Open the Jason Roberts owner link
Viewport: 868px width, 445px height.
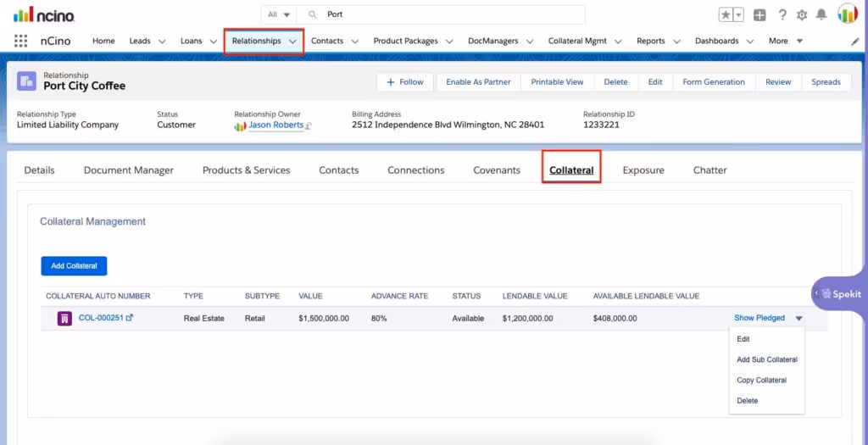tap(275, 125)
